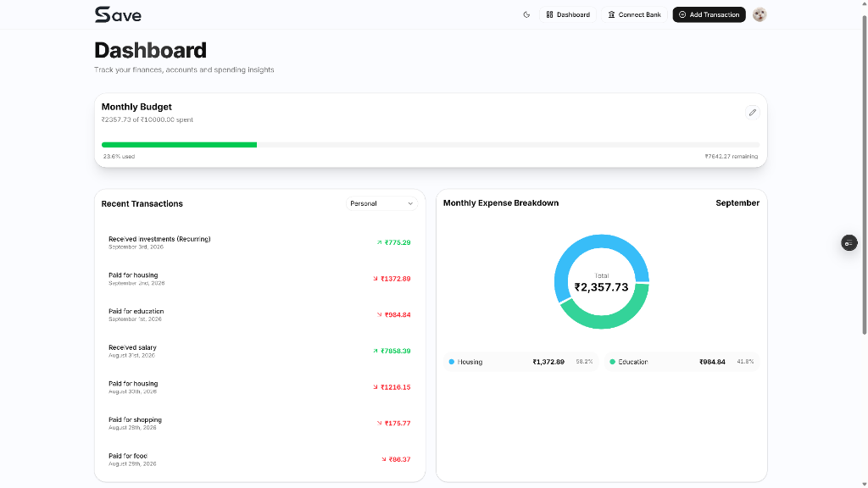The image size is (868, 488).
Task: Click the ₹86.37 amount
Action: (x=399, y=459)
